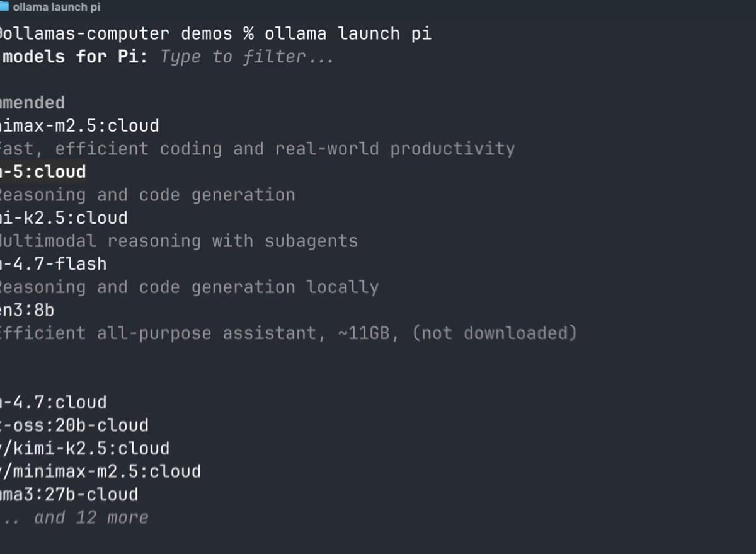Select /kimi-k2.5:cloud in the lower list
Screen dimensions: 756x554
coord(85,449)
